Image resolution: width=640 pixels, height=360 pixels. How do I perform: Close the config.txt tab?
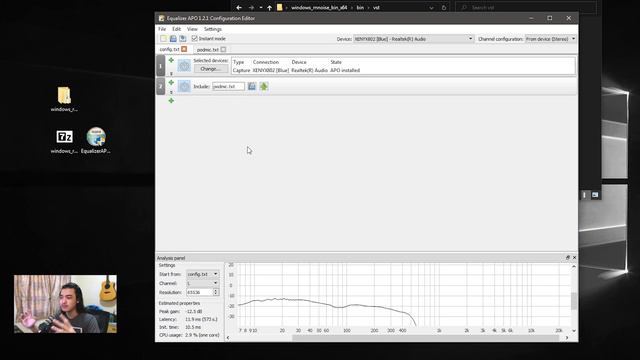click(x=184, y=49)
